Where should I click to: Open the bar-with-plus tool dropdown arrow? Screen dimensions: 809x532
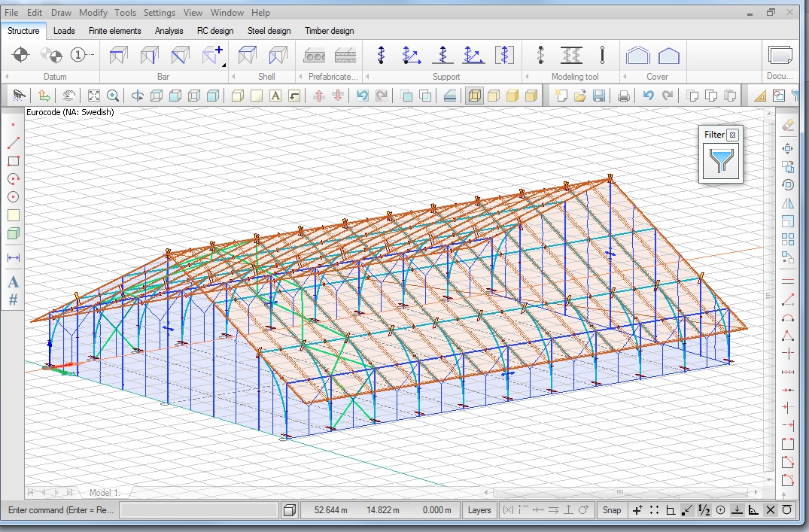click(224, 65)
